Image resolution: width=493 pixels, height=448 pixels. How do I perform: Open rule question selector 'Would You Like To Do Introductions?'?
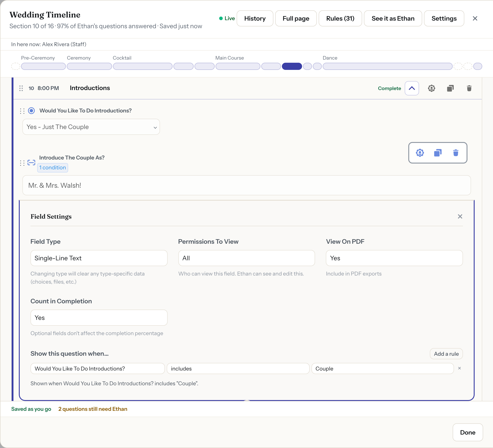pos(97,368)
